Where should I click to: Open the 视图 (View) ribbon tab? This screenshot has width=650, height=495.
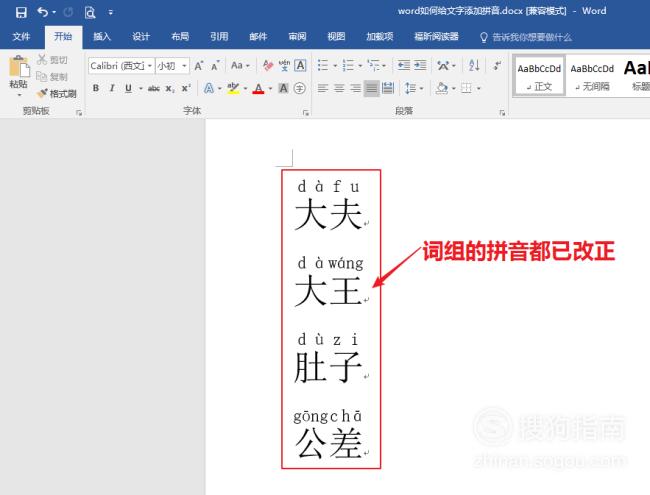pos(336,37)
